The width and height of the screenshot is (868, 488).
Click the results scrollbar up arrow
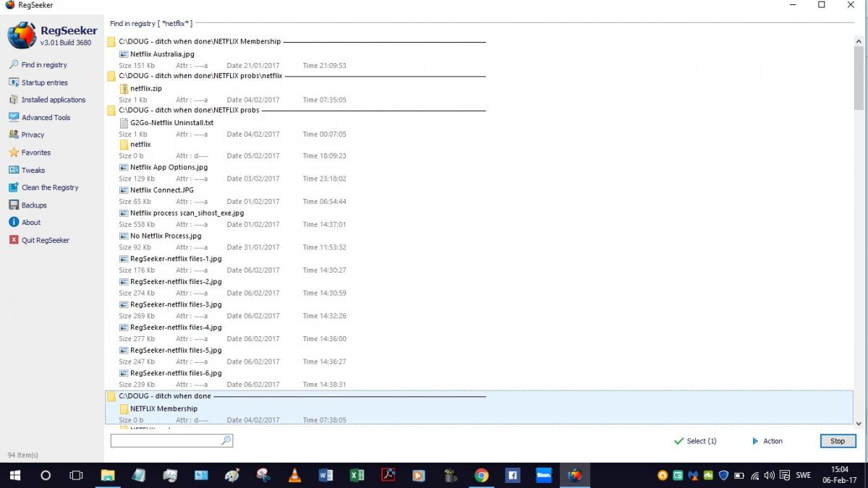(859, 41)
